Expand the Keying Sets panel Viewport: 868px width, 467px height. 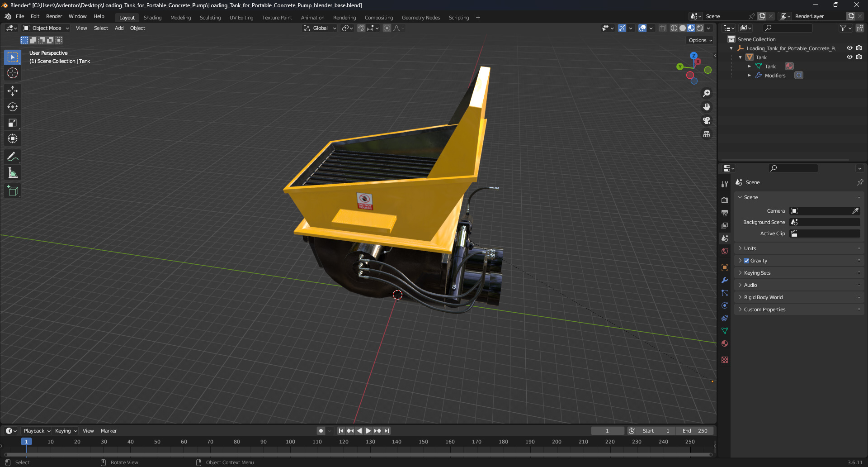click(x=799, y=273)
